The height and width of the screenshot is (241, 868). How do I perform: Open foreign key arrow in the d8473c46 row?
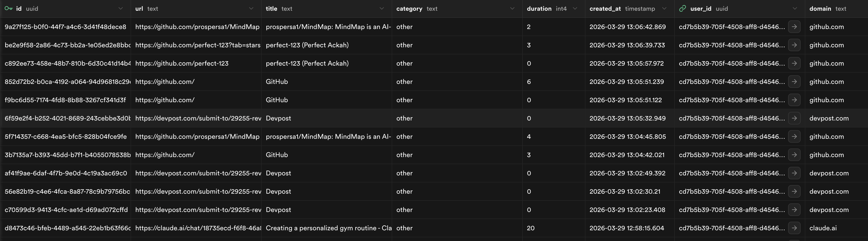[794, 228]
